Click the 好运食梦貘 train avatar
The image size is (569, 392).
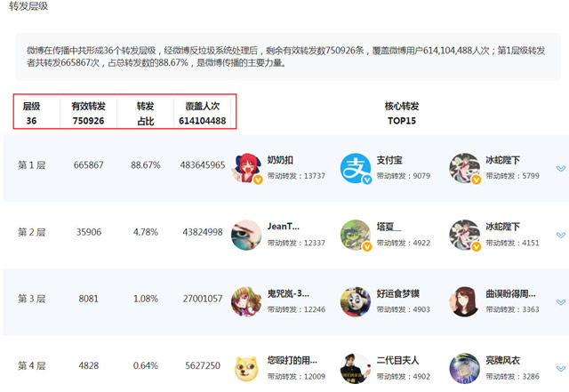tap(356, 301)
